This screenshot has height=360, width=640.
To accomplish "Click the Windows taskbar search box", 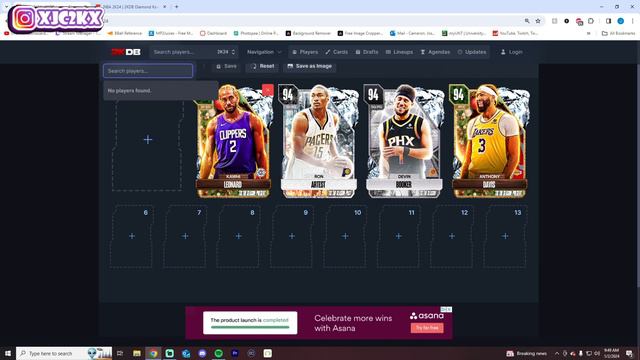I will tap(64, 353).
